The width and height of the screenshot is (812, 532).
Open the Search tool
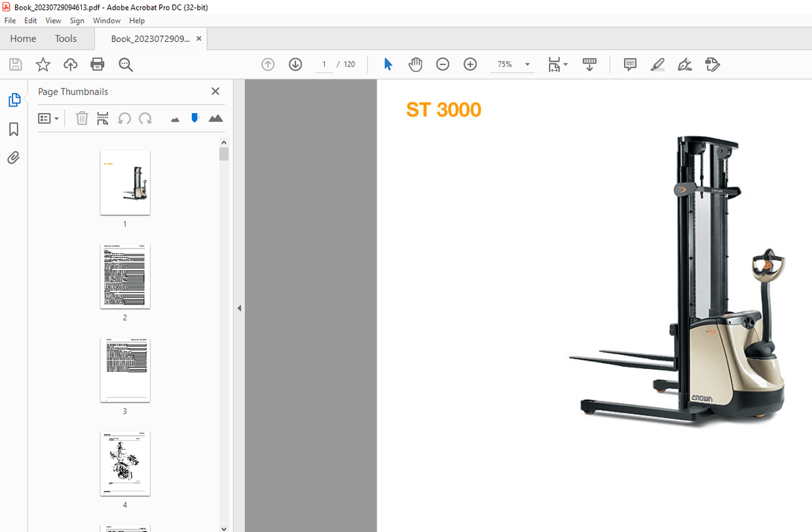click(124, 64)
